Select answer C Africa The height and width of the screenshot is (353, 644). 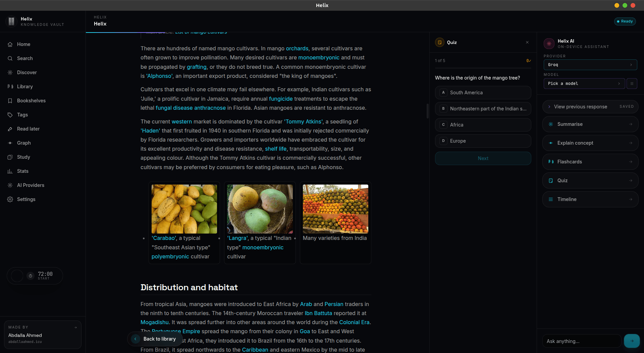(x=483, y=125)
